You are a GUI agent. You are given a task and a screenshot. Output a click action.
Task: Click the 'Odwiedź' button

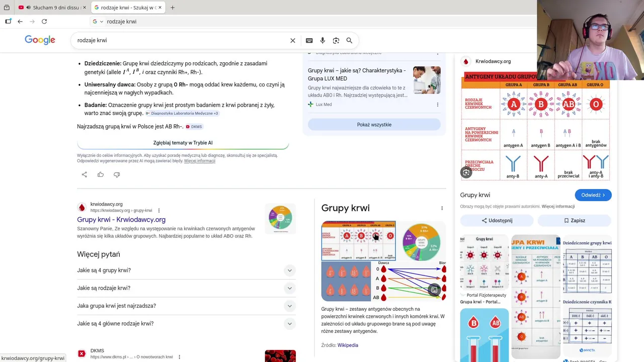point(593,195)
